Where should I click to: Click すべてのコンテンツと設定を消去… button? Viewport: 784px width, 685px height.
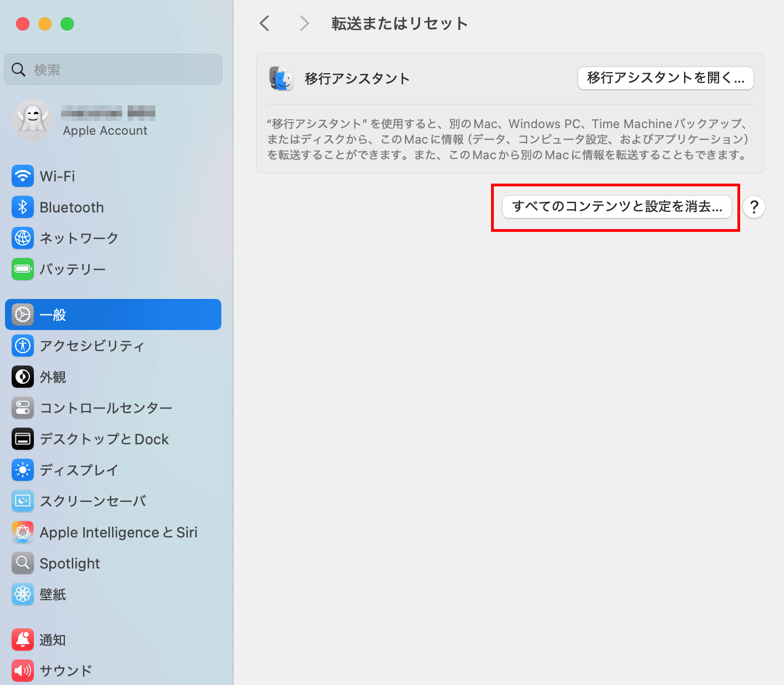617,207
